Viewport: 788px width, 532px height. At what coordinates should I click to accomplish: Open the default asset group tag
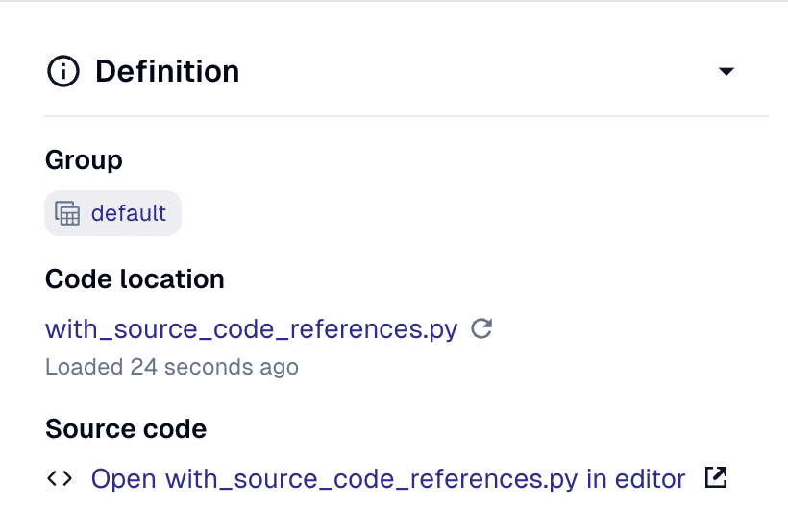point(112,213)
